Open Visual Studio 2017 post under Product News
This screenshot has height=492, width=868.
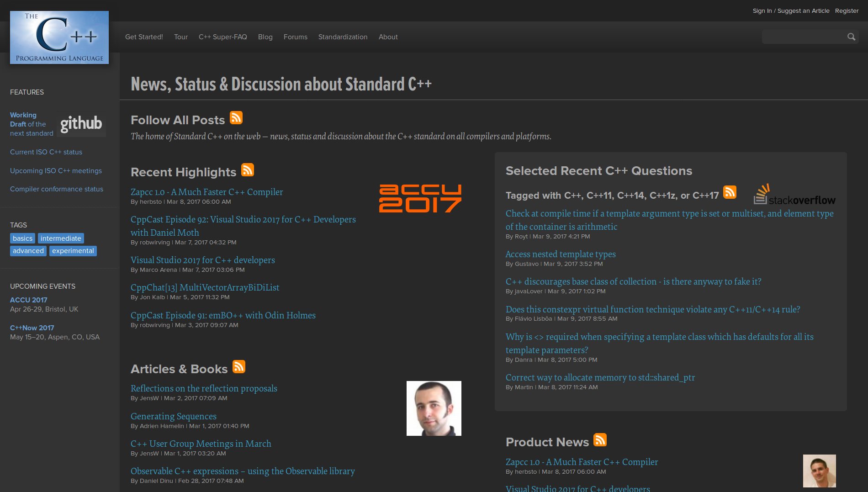(x=578, y=488)
